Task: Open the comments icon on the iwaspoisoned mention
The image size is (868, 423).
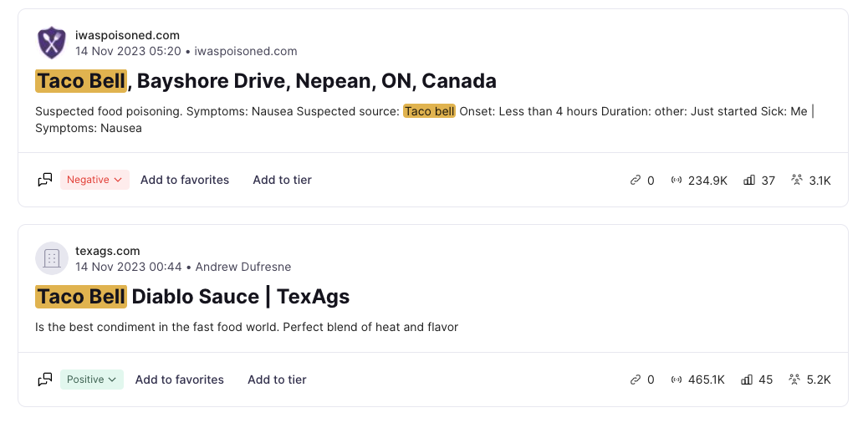Action: (x=45, y=180)
